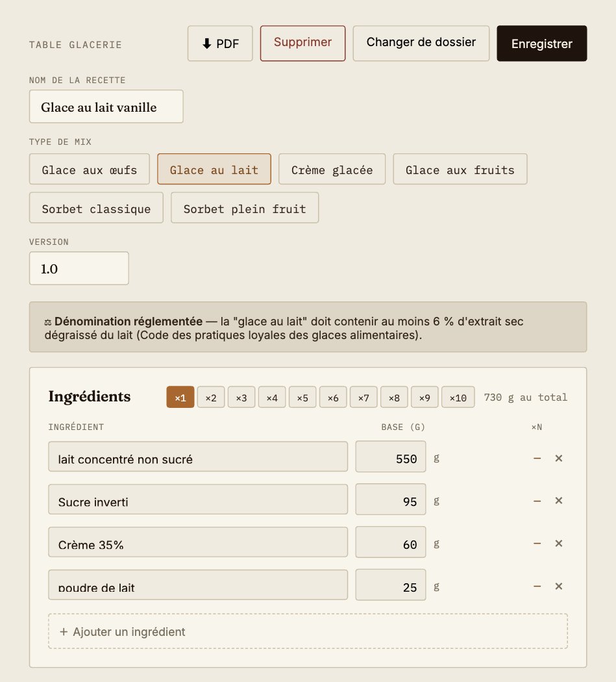The height and width of the screenshot is (682, 616).
Task: Edit the recipe name field
Action: 106,107
